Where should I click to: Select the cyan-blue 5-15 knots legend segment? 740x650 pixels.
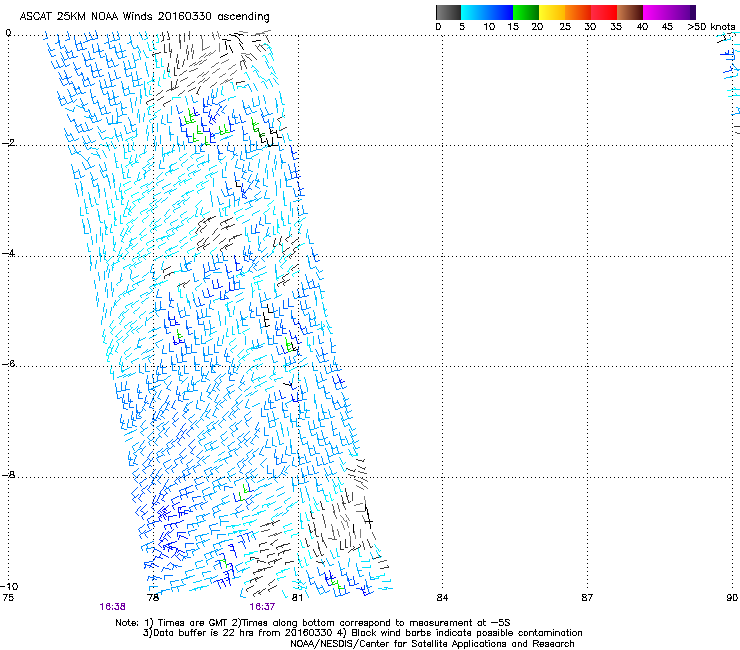(487, 12)
